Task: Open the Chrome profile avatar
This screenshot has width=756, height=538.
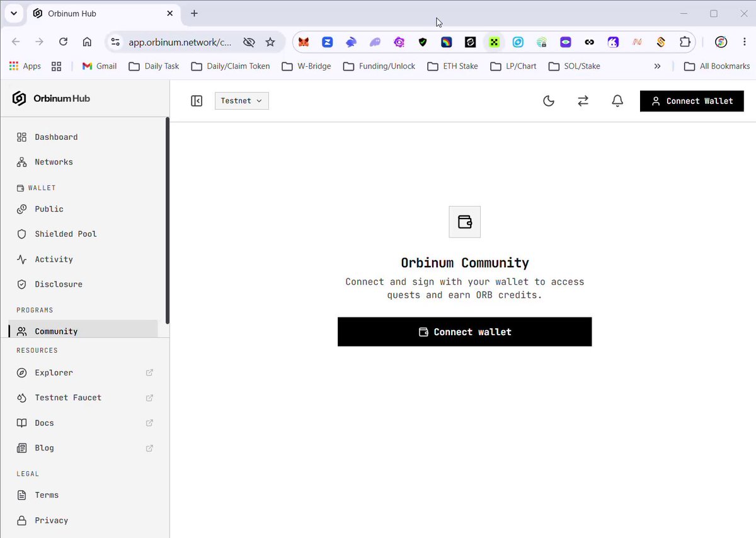Action: [x=721, y=42]
